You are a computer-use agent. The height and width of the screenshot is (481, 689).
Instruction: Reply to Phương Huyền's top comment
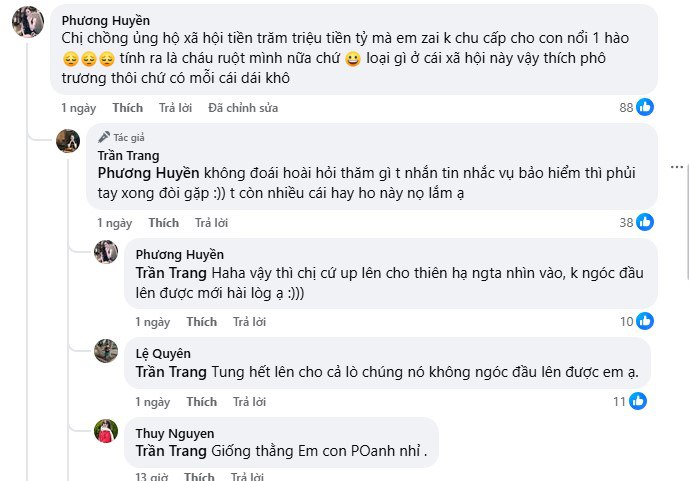[175, 107]
